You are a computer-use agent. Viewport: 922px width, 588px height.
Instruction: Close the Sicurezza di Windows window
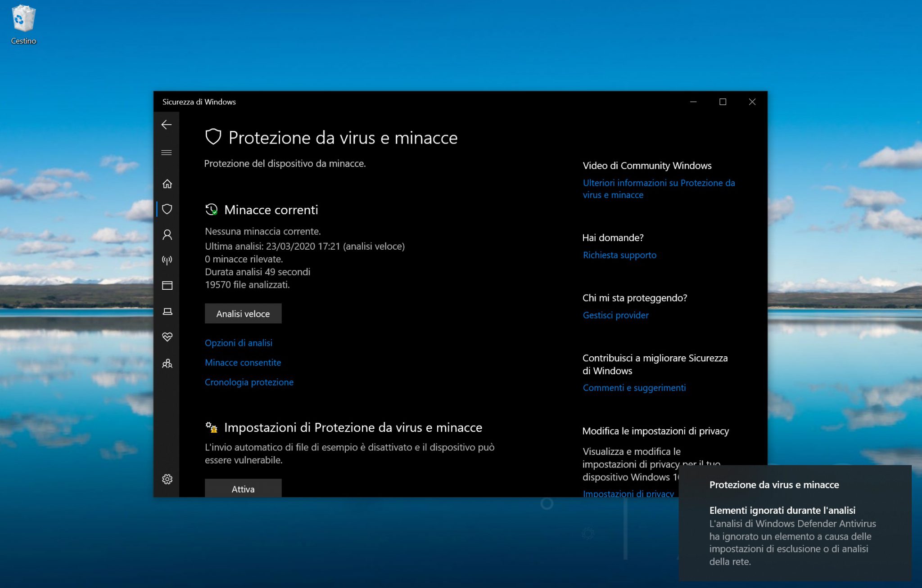point(752,102)
